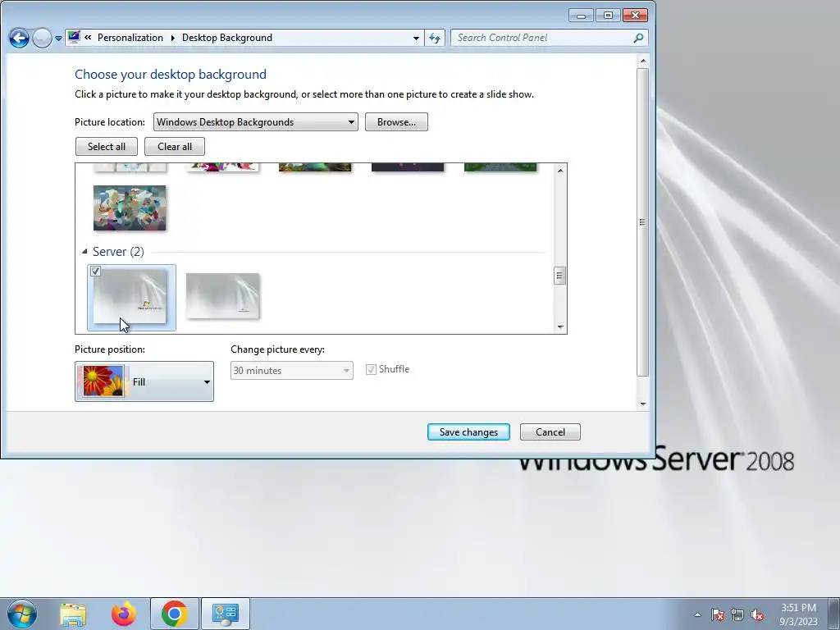Click the Clear all button
The height and width of the screenshot is (630, 840).
point(175,147)
